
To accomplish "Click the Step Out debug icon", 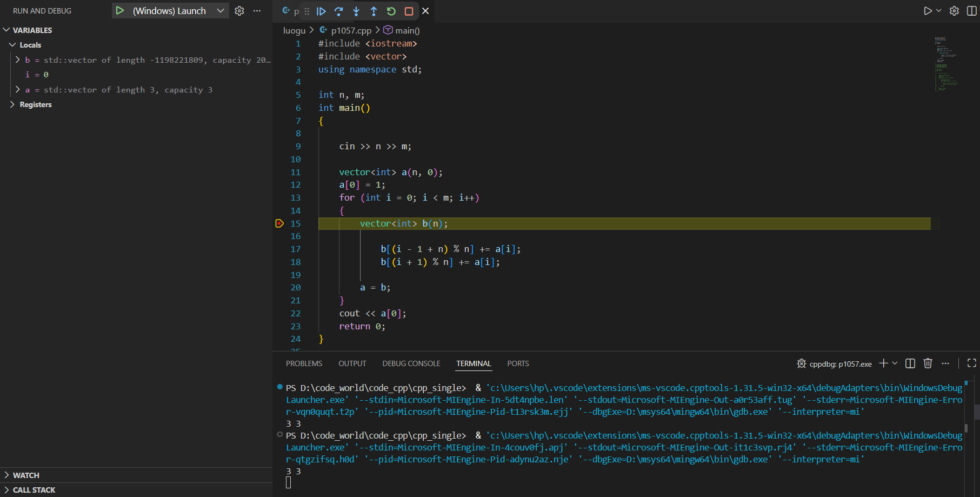I will (374, 11).
